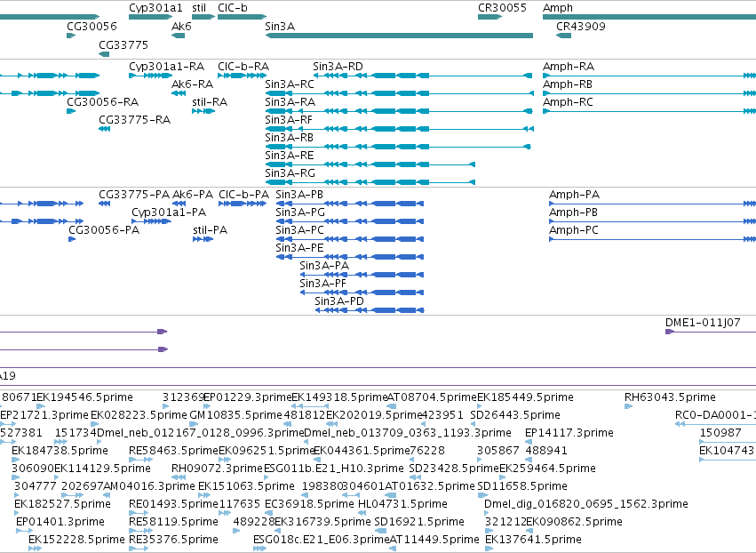The width and height of the screenshot is (756, 553).
Task: Open transcript CG30056-RA label
Action: coord(102,102)
